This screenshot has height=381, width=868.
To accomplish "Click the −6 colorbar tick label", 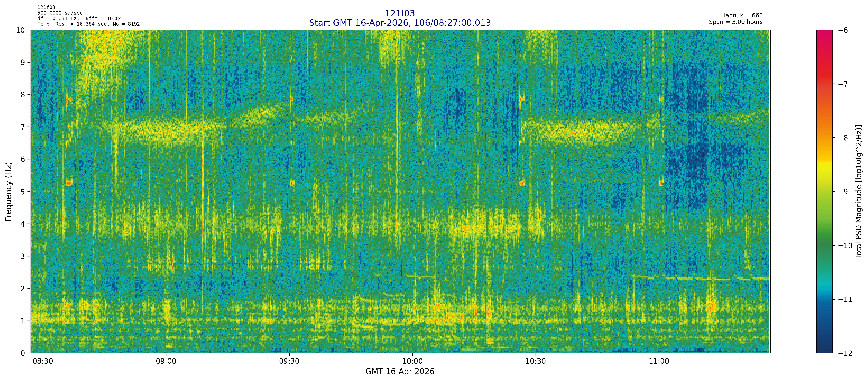I will click(x=843, y=30).
